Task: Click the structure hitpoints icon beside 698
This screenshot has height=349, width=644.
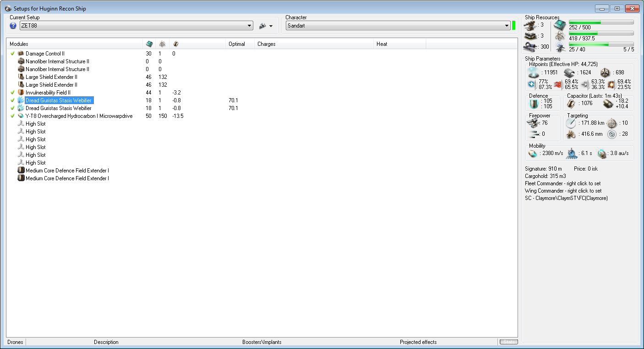Action: (x=605, y=72)
